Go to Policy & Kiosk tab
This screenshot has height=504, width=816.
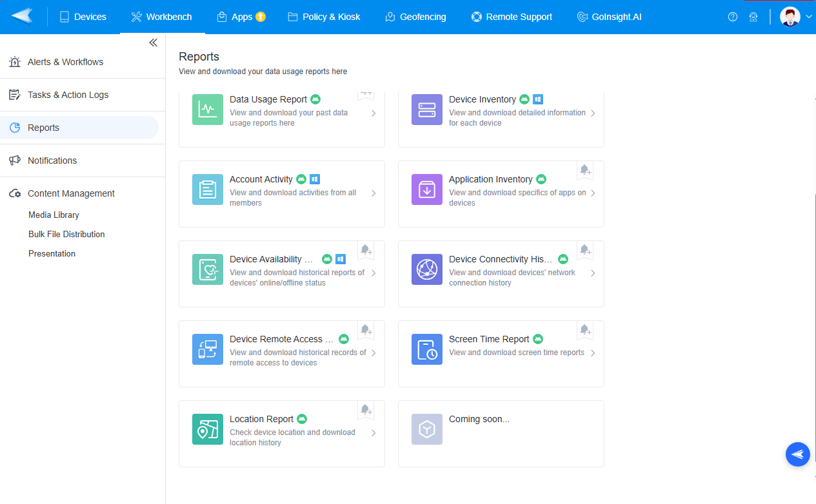[324, 17]
